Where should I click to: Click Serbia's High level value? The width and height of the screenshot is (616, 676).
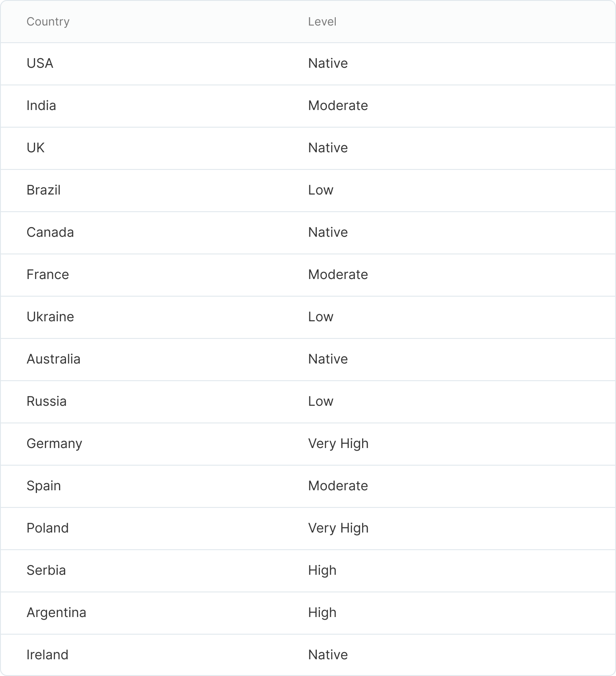322,570
